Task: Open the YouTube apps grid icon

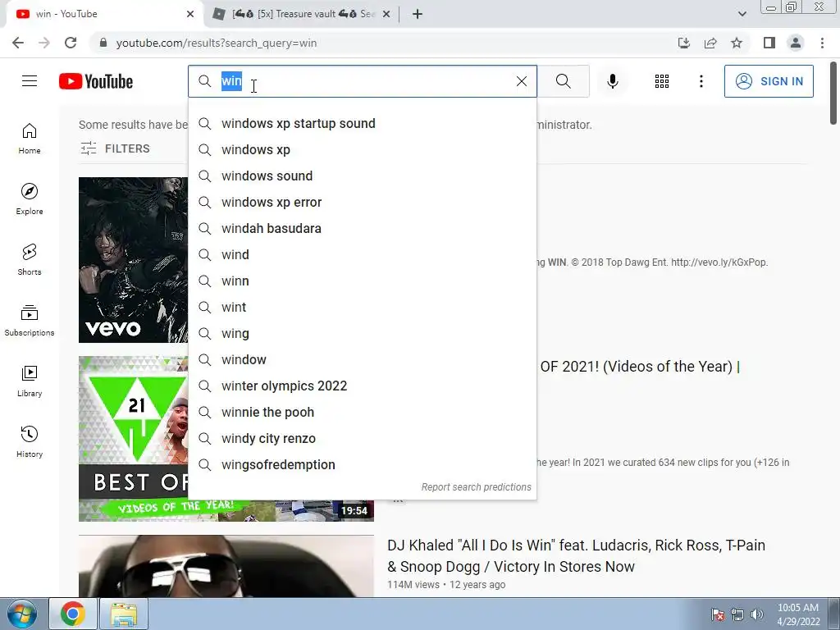Action: [x=662, y=81]
